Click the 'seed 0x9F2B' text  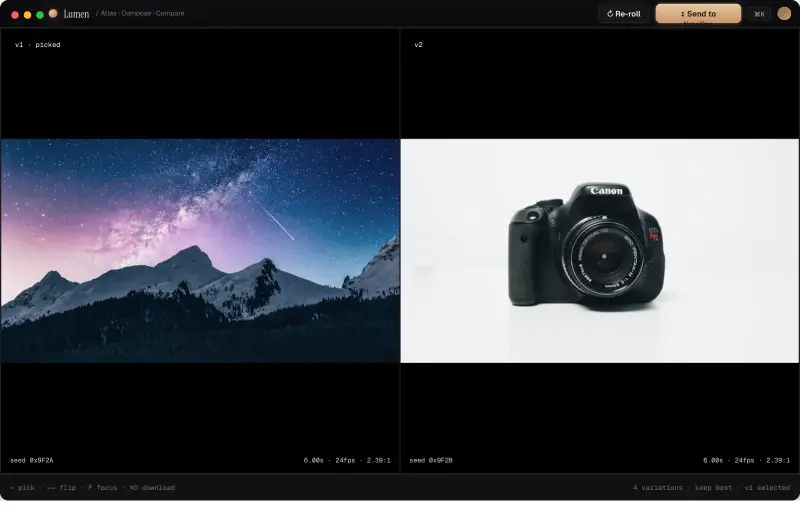pos(431,460)
